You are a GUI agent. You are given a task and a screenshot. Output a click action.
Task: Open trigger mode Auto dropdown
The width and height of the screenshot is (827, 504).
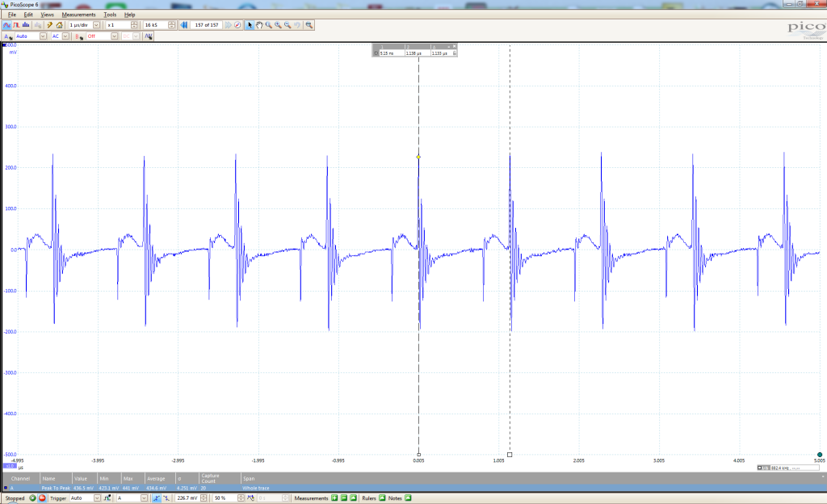point(97,498)
